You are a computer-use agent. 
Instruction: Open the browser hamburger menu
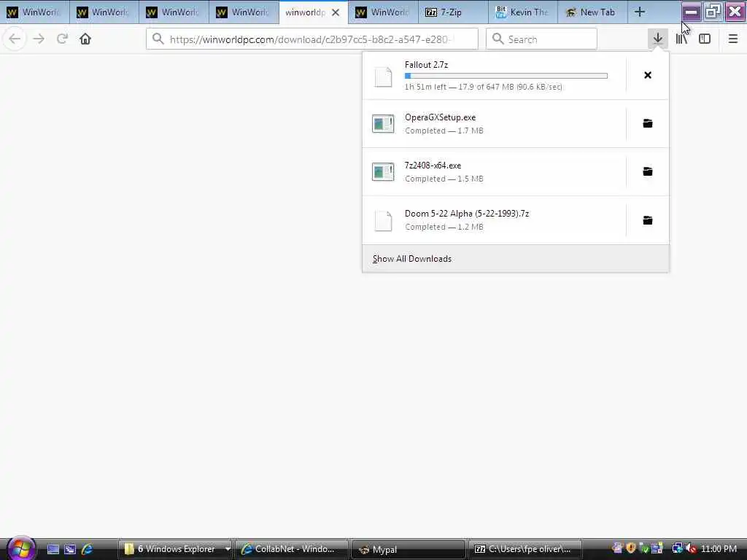pos(733,39)
